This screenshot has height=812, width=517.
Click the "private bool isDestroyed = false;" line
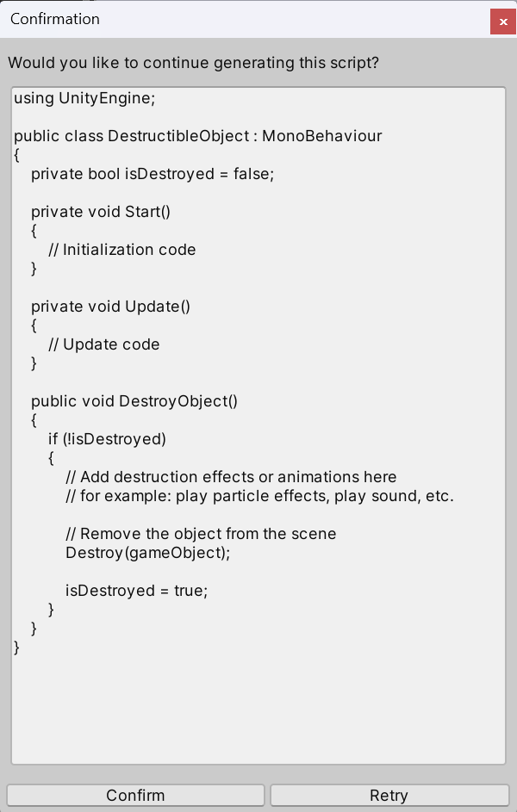[x=152, y=174]
